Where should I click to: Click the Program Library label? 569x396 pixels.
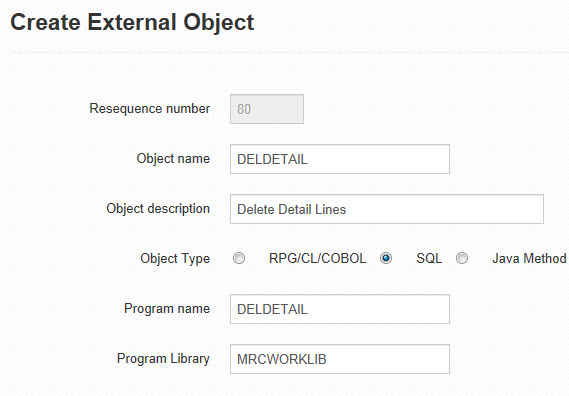(163, 359)
